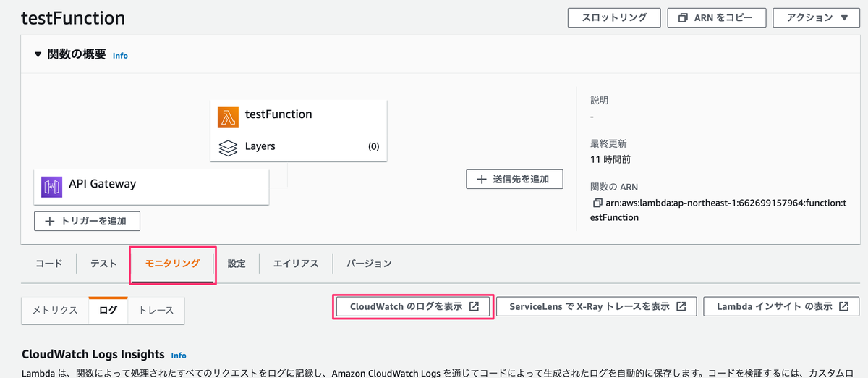The height and width of the screenshot is (378, 868).
Task: Click the purple API Gateway icon
Action: pyautogui.click(x=52, y=186)
